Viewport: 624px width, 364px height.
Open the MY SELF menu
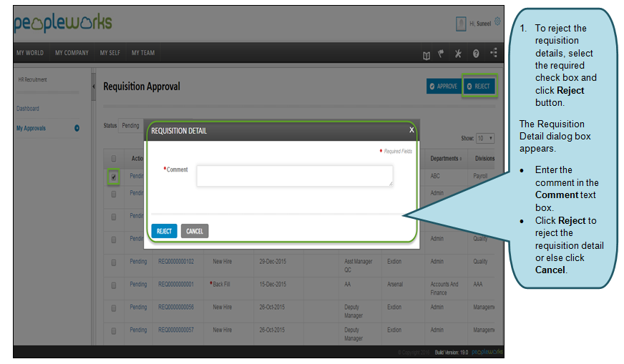(109, 52)
